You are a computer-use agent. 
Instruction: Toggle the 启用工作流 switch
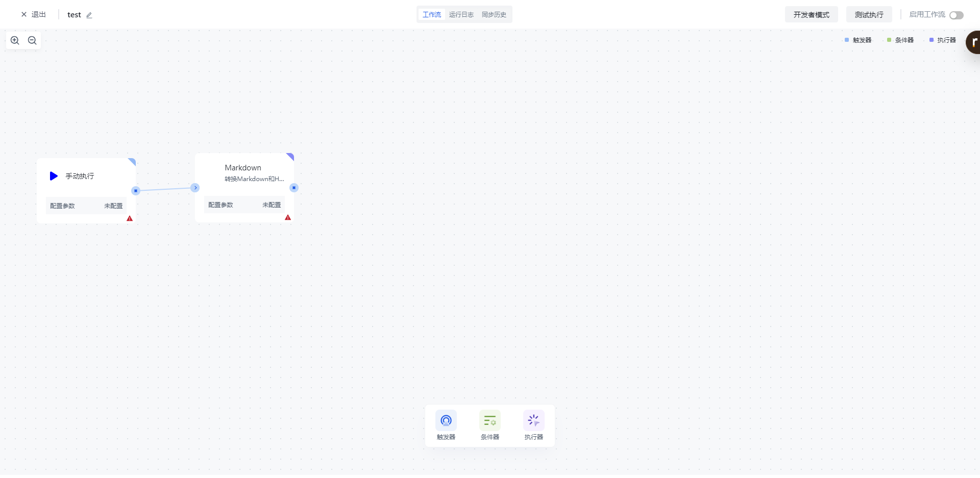click(956, 15)
